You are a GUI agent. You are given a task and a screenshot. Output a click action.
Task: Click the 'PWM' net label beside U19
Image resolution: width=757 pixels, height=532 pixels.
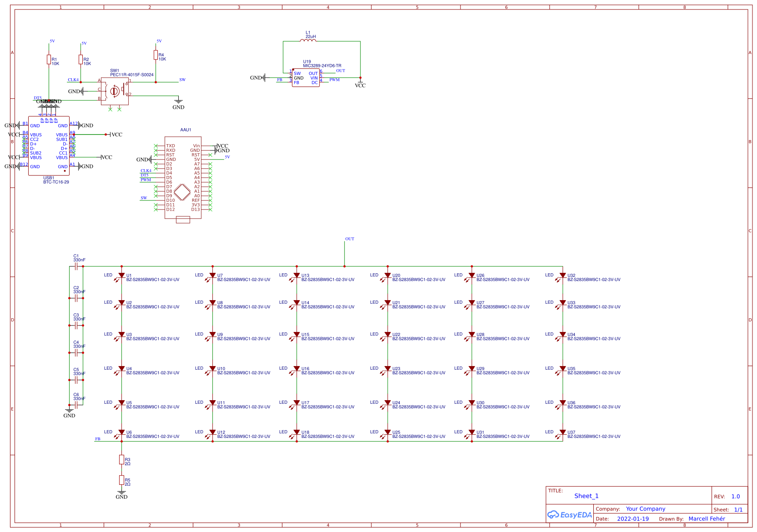[x=334, y=80]
